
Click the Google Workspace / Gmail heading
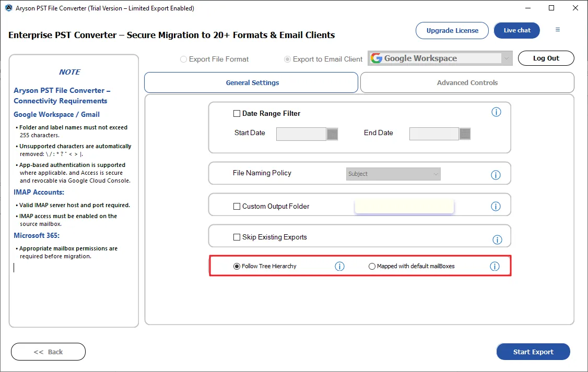coord(56,115)
